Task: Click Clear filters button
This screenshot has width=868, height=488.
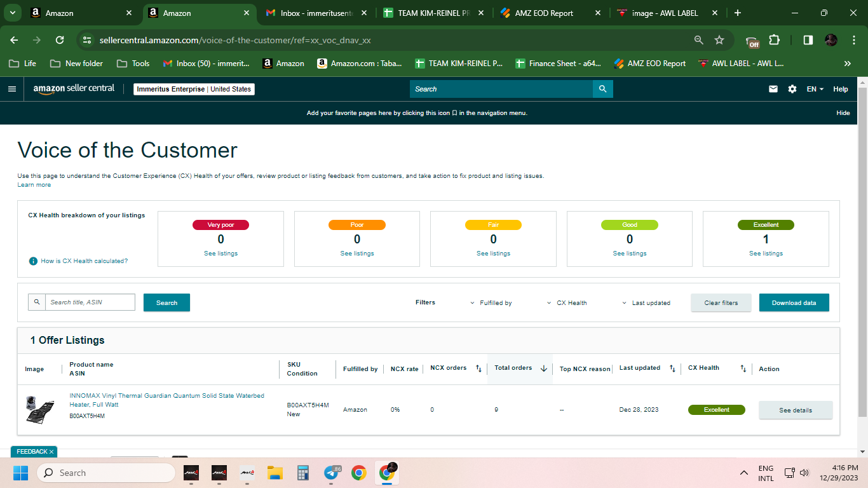Action: click(721, 302)
